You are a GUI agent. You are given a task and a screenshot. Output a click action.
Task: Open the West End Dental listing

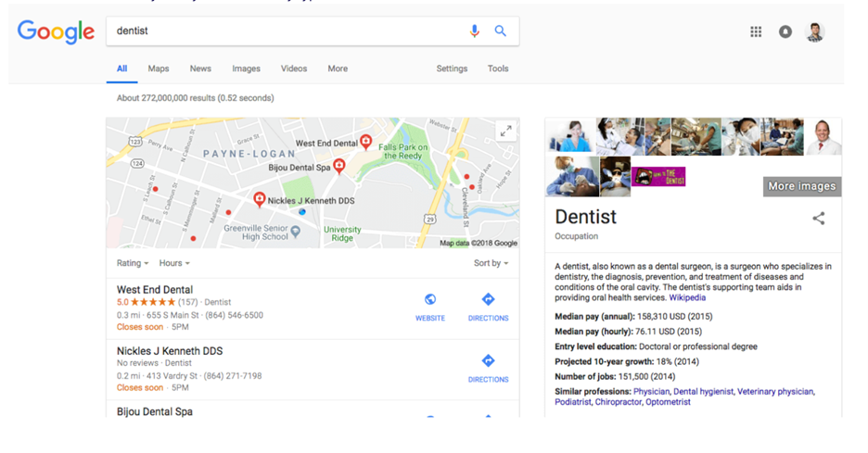tap(155, 290)
